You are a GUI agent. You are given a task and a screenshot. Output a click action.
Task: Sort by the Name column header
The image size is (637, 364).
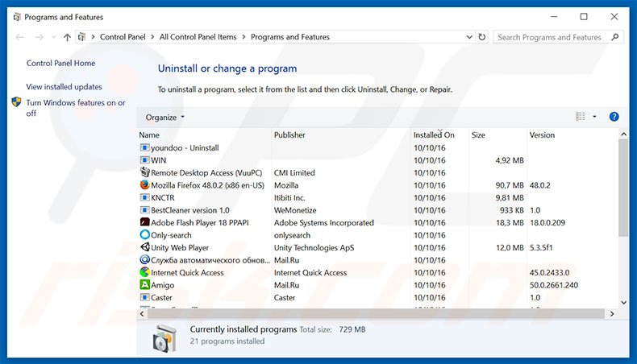(204, 134)
